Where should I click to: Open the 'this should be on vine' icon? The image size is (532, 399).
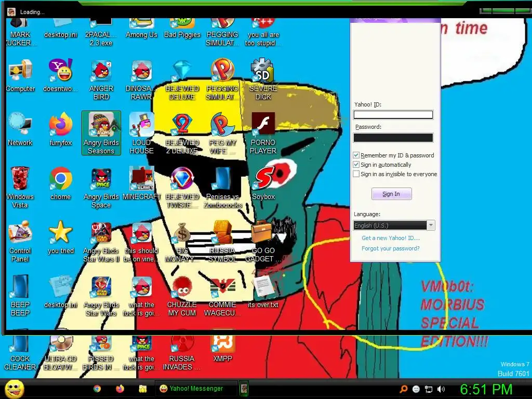141,241
